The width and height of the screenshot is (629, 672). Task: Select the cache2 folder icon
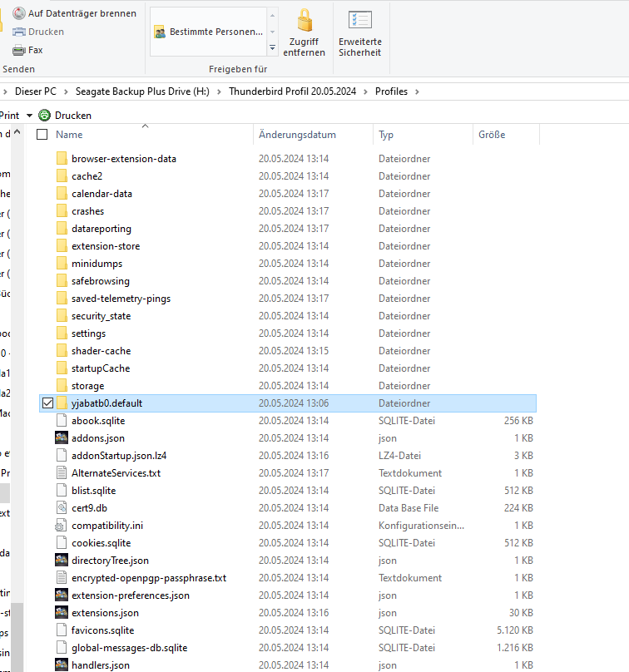tap(62, 176)
